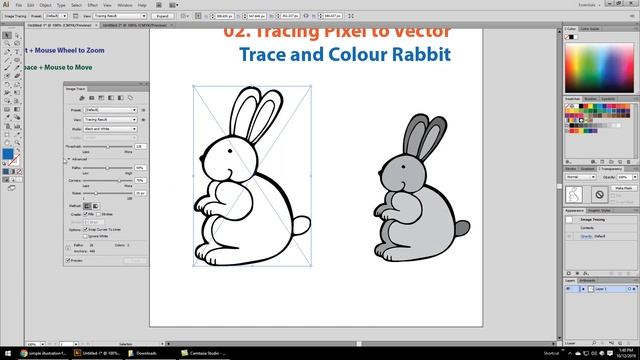The height and width of the screenshot is (360, 640).
Task: Switch to the Artboards tab
Action: pos(587,281)
